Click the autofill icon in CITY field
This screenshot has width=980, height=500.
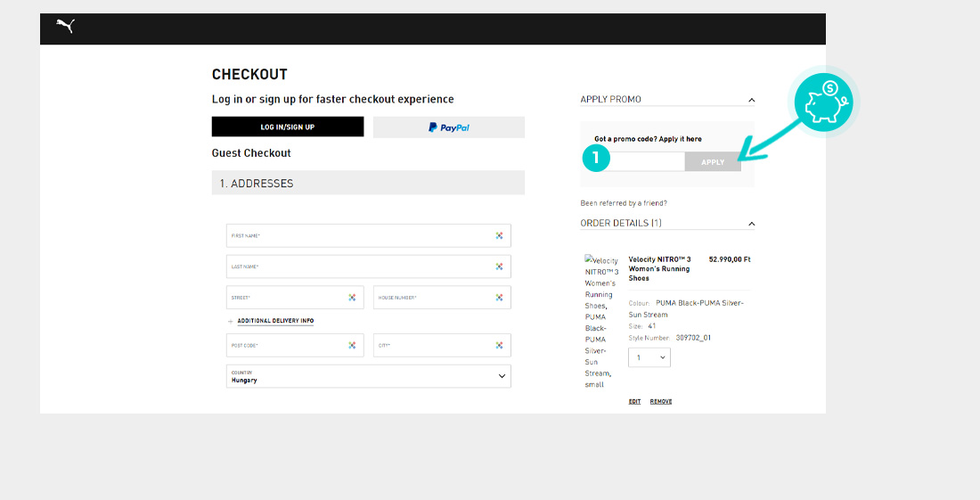[x=499, y=345]
